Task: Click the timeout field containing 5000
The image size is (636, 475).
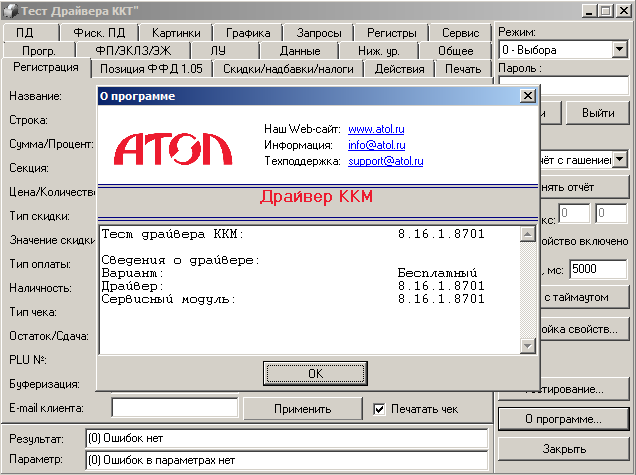Action: (x=598, y=269)
